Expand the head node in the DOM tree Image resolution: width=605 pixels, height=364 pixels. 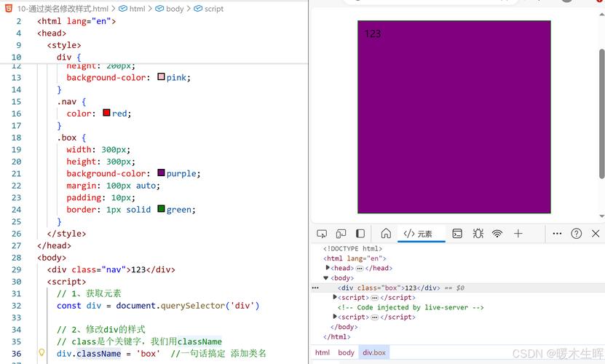click(328, 268)
